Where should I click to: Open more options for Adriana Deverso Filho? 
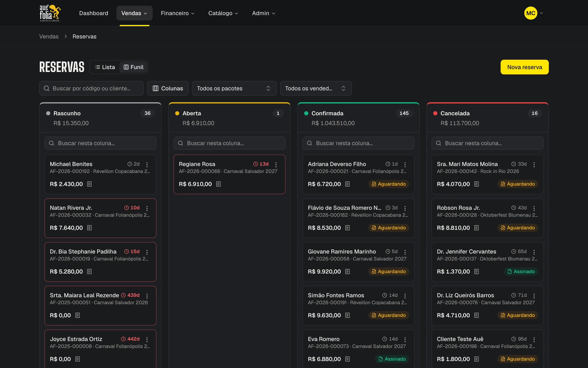pos(405,165)
